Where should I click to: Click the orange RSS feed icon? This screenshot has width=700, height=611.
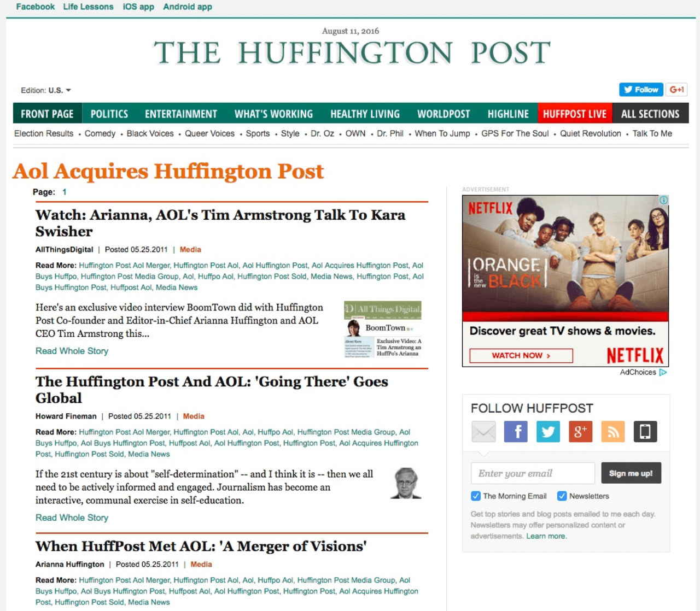(x=612, y=432)
